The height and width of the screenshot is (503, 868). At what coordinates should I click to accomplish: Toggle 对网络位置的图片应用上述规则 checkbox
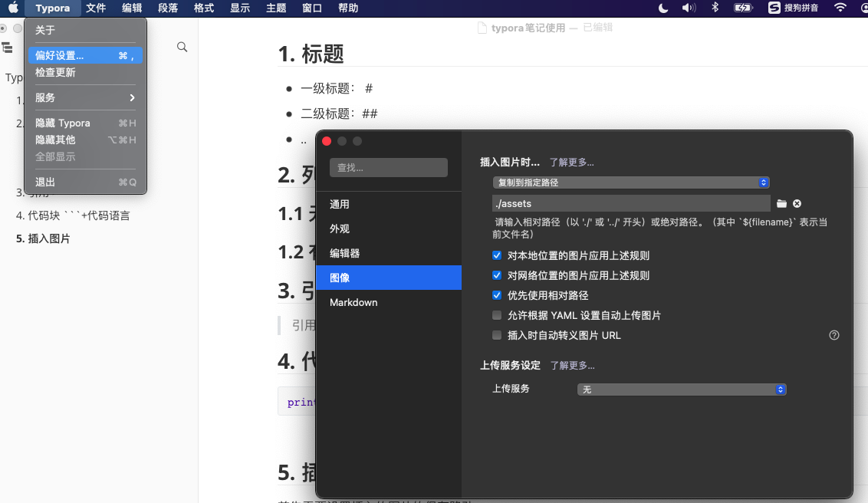pyautogui.click(x=497, y=275)
